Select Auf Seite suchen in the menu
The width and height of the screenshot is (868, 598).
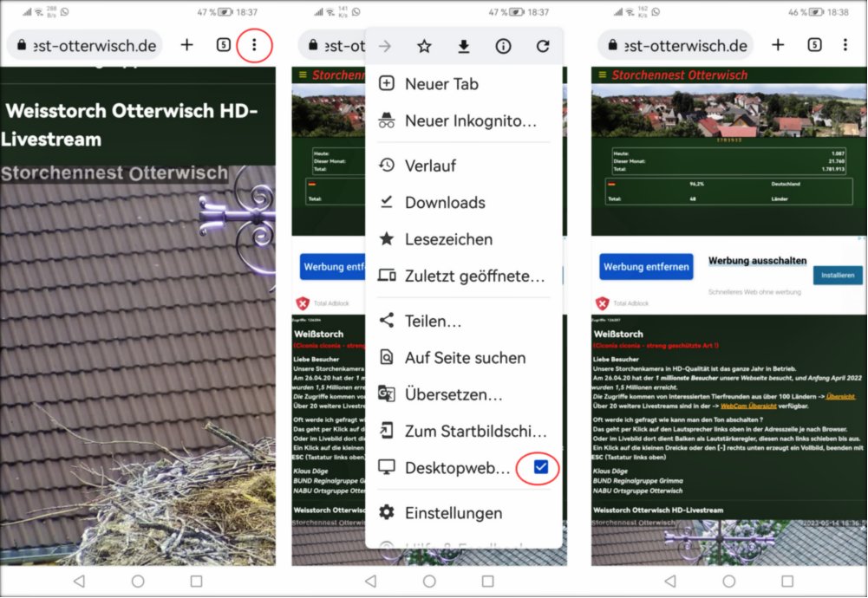click(x=465, y=358)
